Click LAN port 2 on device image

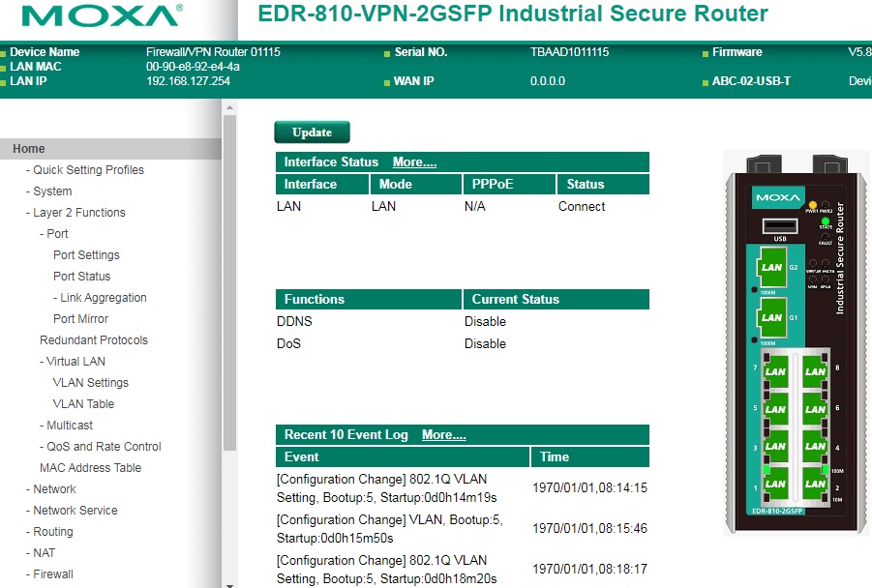pyautogui.click(x=815, y=484)
